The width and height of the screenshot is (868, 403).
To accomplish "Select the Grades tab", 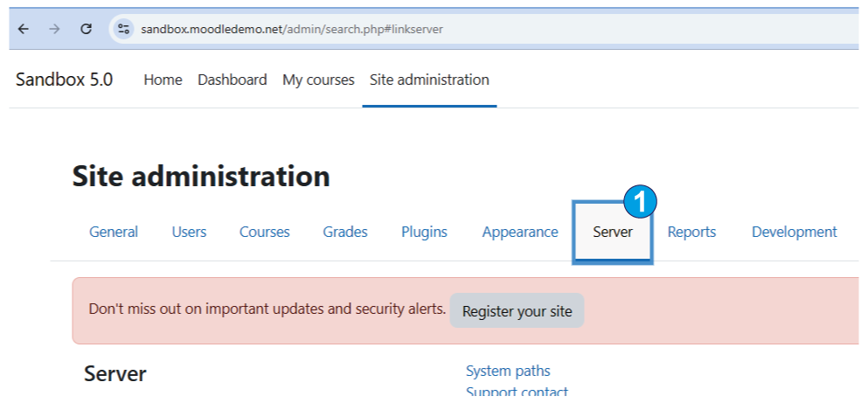I will [345, 232].
